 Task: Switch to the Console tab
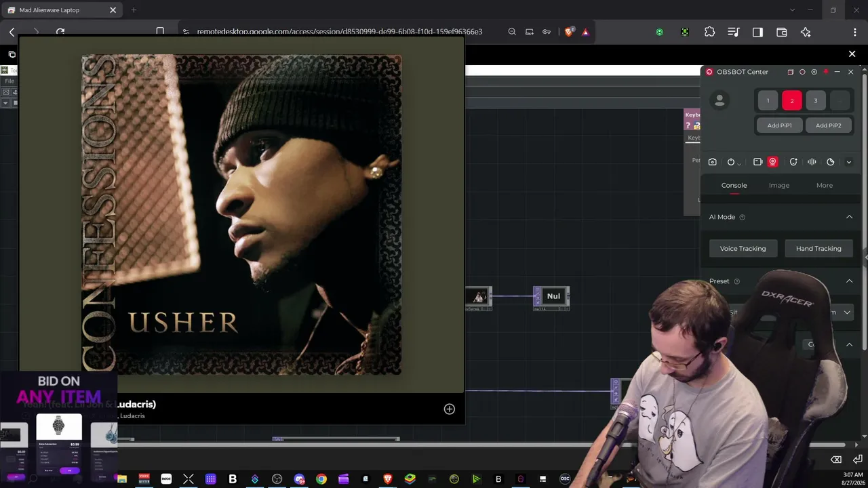point(734,185)
